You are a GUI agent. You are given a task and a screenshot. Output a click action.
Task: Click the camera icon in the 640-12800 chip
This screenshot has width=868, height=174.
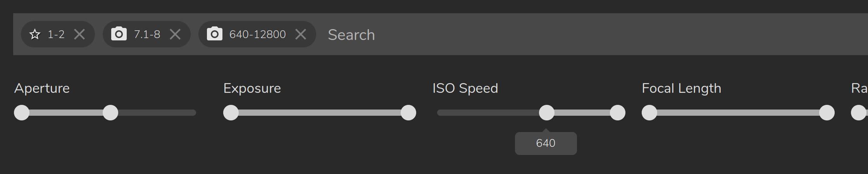214,34
